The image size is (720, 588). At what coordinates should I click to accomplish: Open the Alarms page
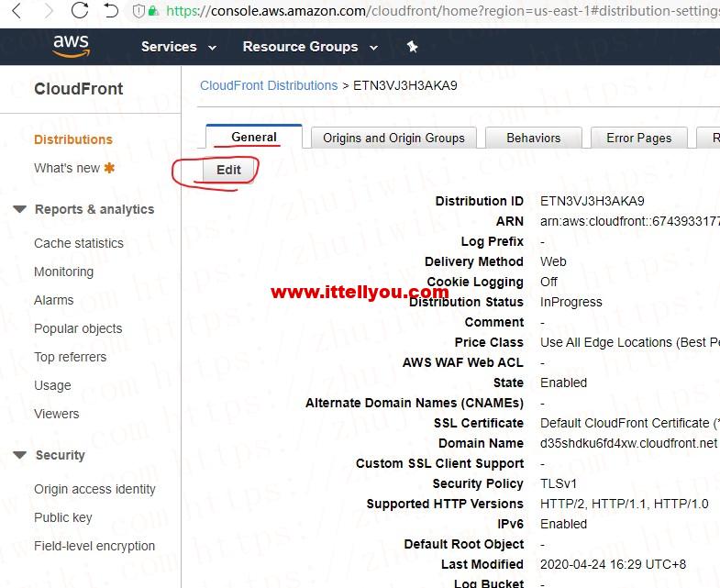(54, 301)
